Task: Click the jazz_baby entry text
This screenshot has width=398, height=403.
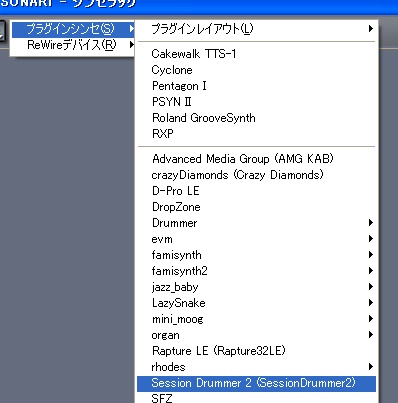Action: coord(175,287)
